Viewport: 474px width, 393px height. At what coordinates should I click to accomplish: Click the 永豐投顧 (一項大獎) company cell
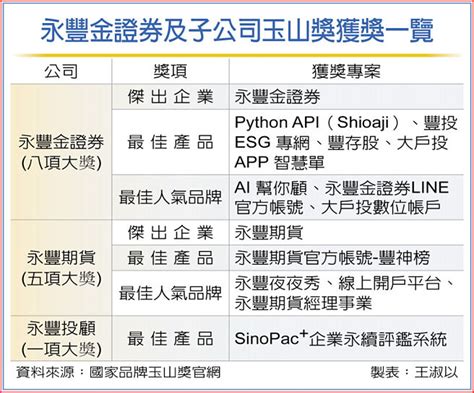click(x=61, y=338)
